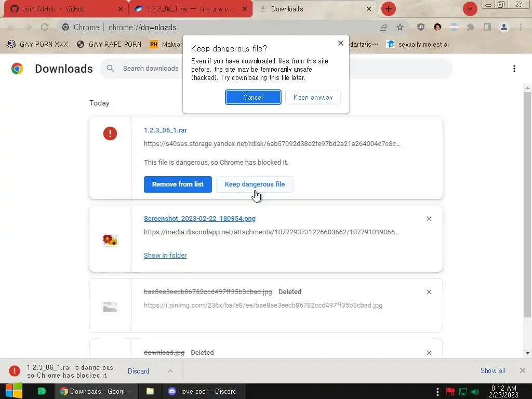Click the striped flag extension icon
532x399 pixels.
pyautogui.click(x=454, y=27)
